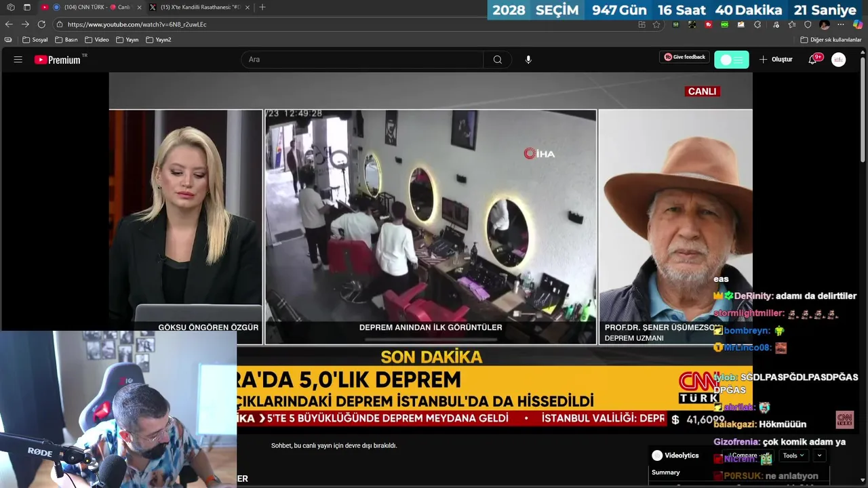
Task: Reload the page with refresh icon
Action: coord(41,24)
